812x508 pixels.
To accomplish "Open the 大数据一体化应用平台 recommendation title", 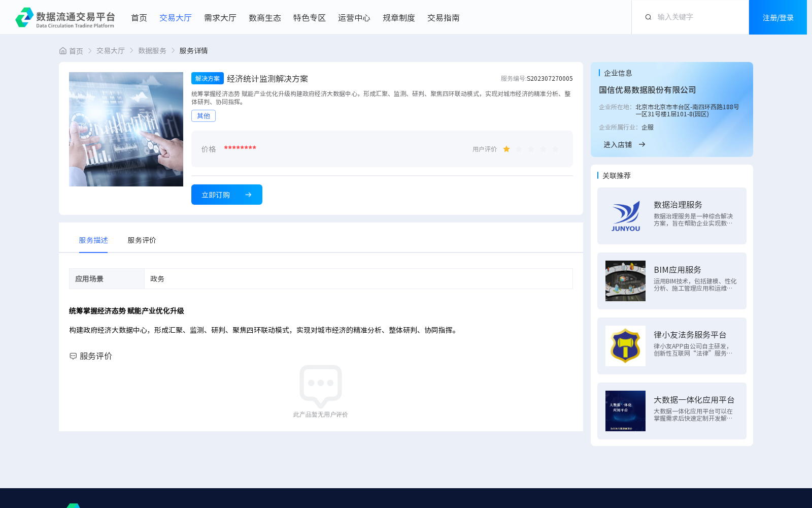I will click(694, 400).
